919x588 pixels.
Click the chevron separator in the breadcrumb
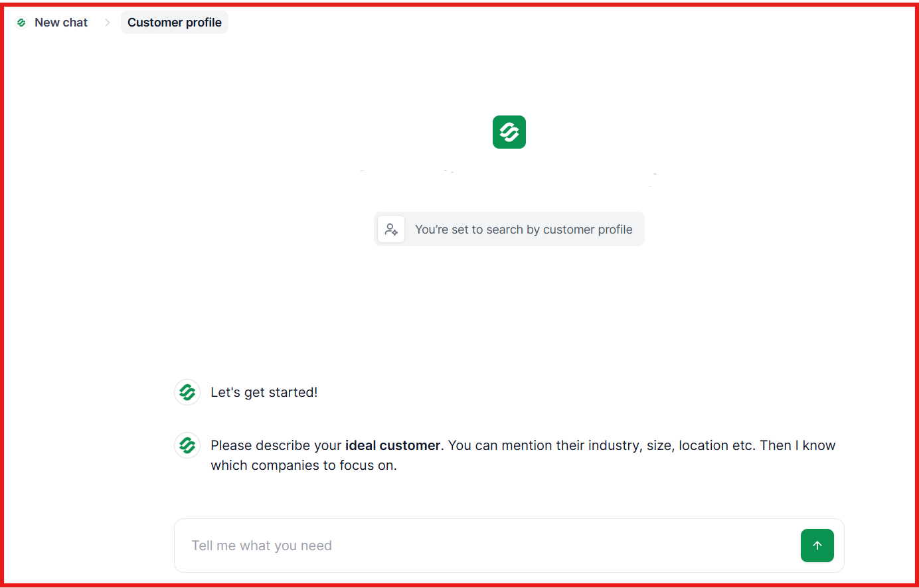click(107, 22)
